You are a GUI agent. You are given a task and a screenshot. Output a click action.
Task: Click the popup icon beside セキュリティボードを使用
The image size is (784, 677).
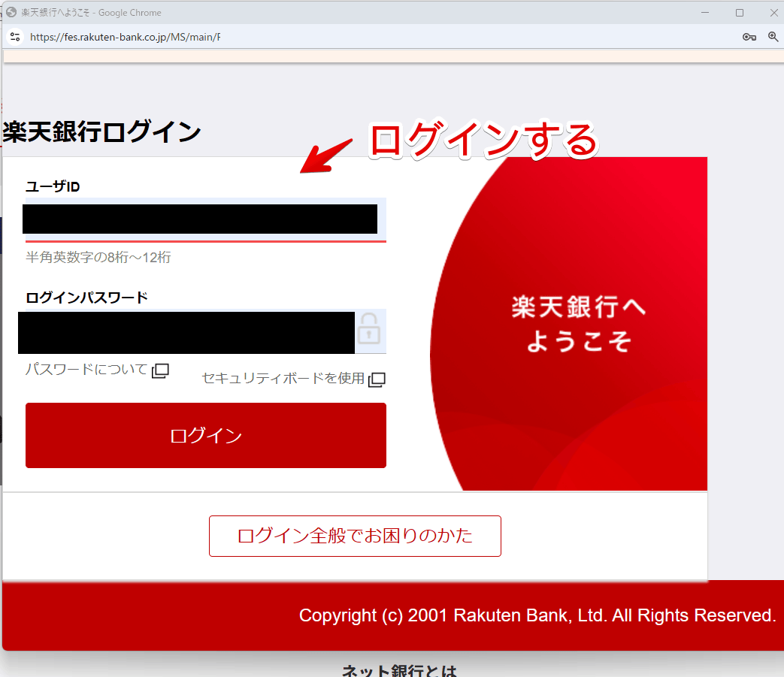click(x=377, y=379)
